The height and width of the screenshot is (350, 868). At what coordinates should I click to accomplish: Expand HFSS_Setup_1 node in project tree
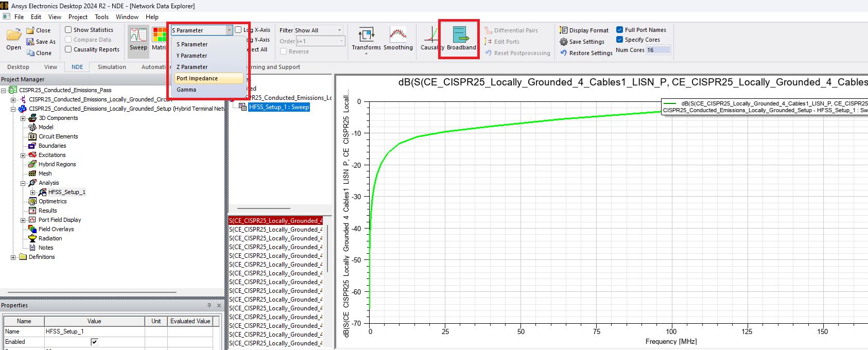[32, 192]
